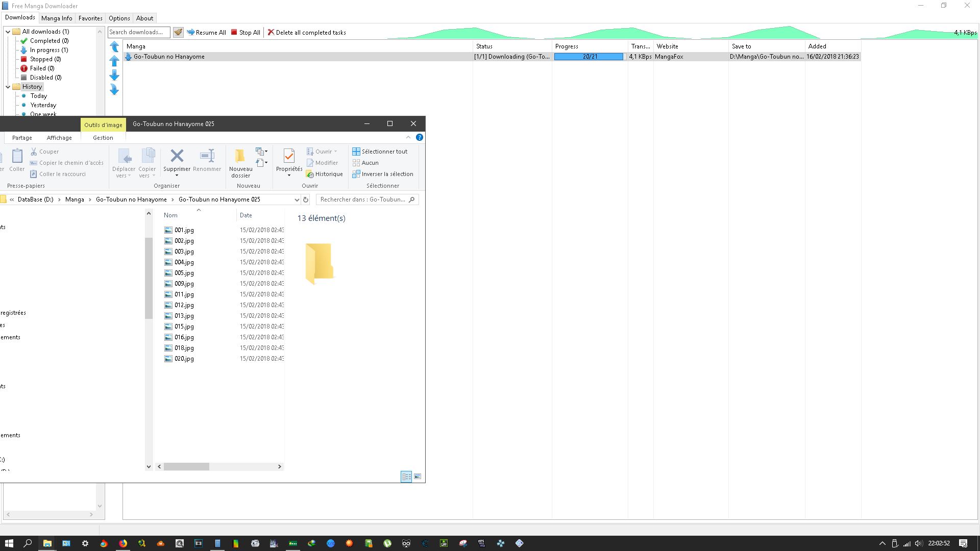Screen dimensions: 980x551
Task: Expand the Ouvrir dropdown in the ribbon
Action: (x=336, y=151)
